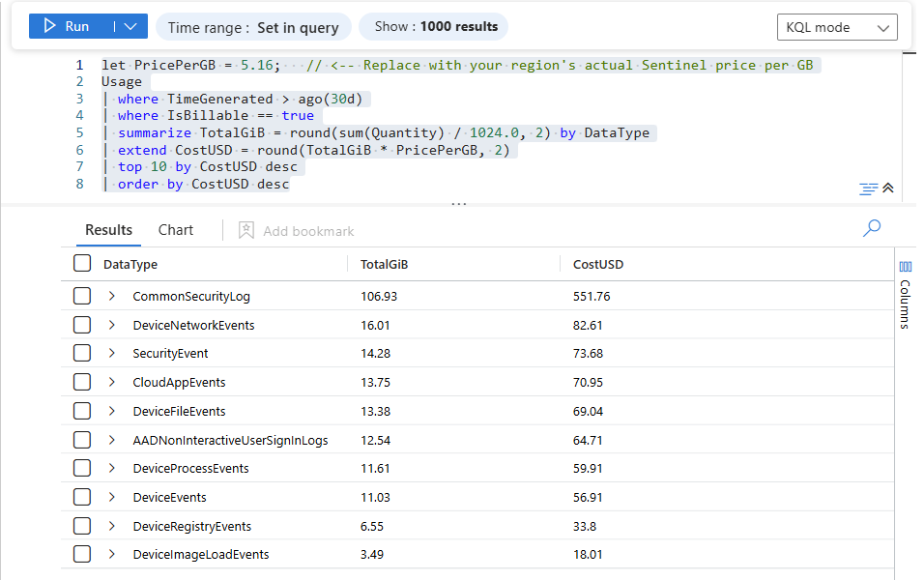Viewport: 924px width, 580px height.
Task: Expand the DeviceNetworkEvents row
Action: (112, 326)
